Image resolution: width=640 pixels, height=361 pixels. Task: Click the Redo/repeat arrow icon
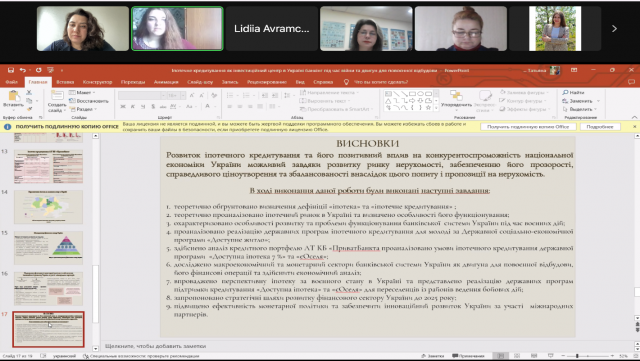(x=38, y=70)
